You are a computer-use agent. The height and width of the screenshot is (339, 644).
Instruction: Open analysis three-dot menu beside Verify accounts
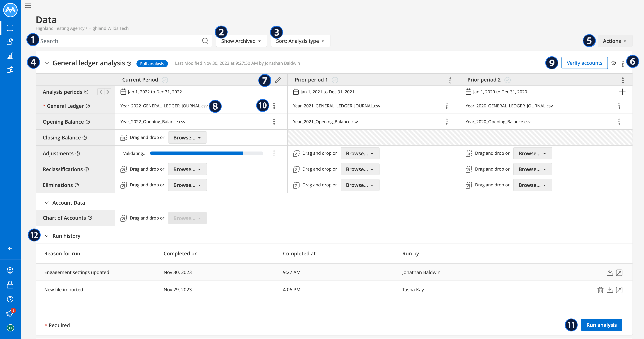click(622, 64)
